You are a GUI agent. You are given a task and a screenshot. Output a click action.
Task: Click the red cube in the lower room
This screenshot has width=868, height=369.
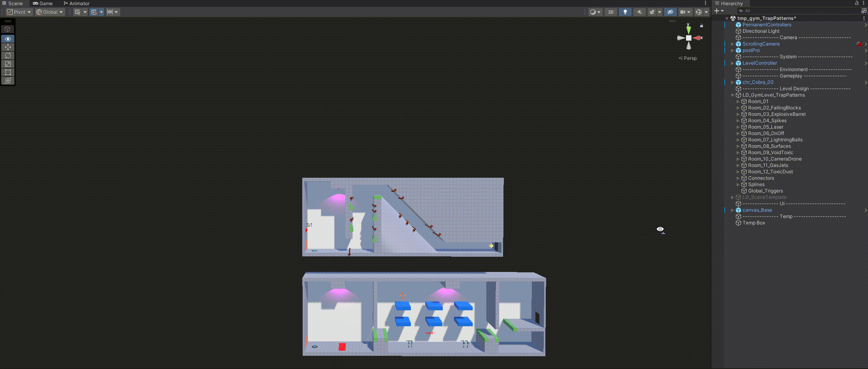click(342, 347)
